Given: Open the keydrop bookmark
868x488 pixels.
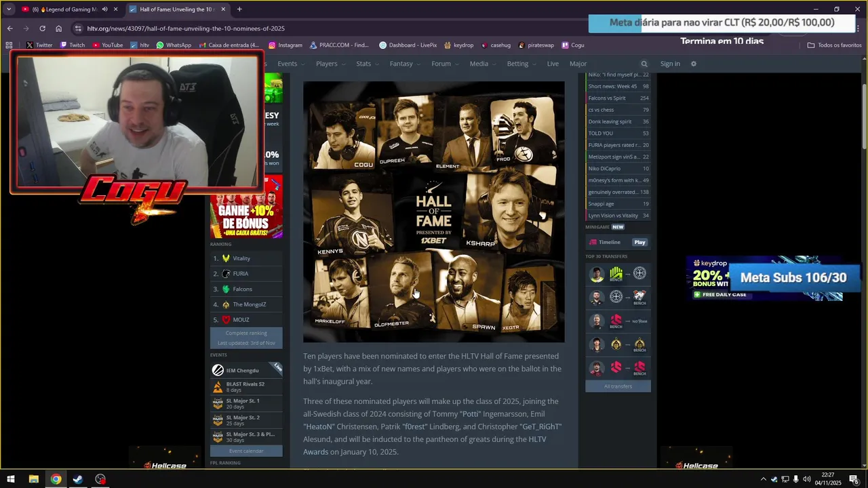Looking at the screenshot, I should point(459,45).
